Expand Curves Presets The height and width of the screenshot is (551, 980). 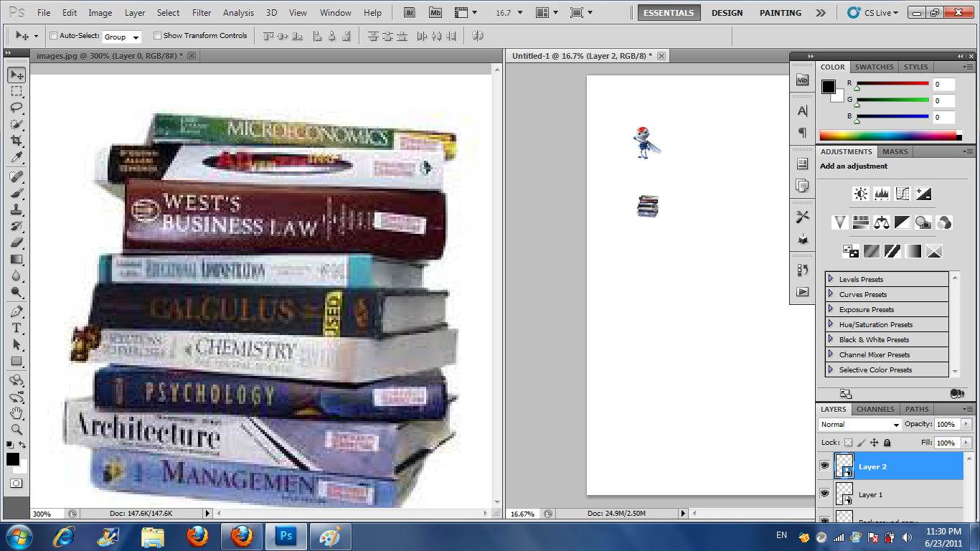click(x=831, y=294)
